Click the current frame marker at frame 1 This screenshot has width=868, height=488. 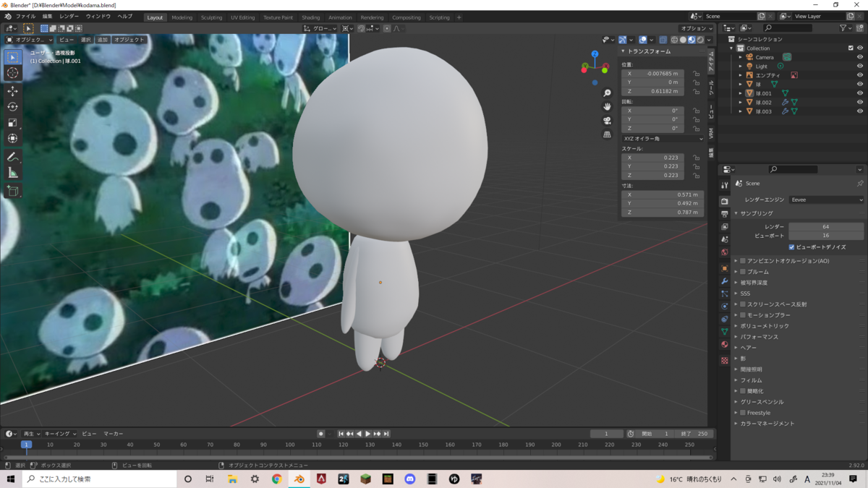(26, 445)
